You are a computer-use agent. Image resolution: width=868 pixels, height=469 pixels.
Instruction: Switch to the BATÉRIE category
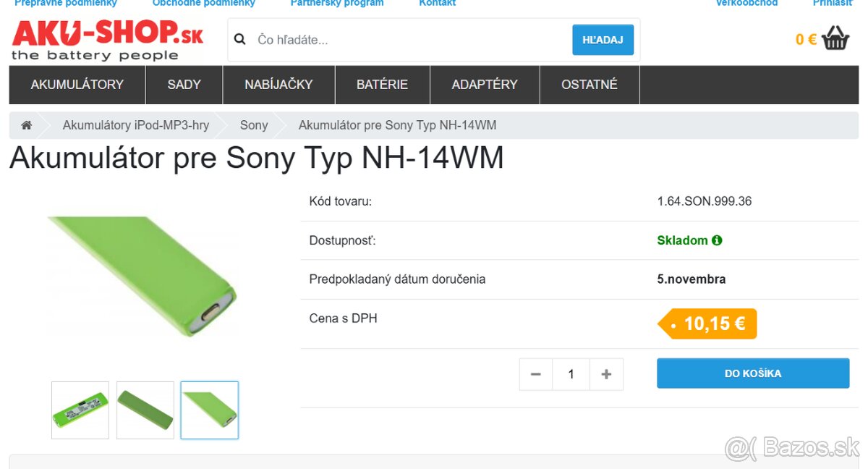tap(382, 85)
